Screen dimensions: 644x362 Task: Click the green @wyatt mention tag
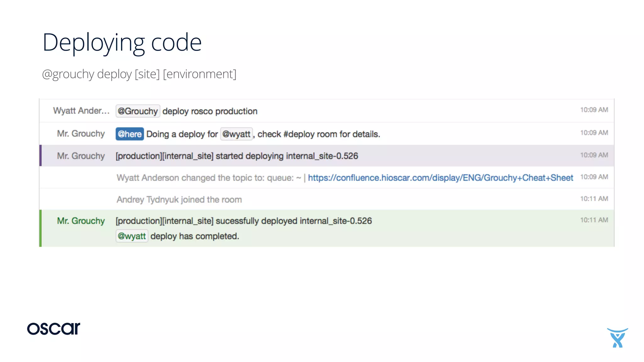(x=132, y=236)
